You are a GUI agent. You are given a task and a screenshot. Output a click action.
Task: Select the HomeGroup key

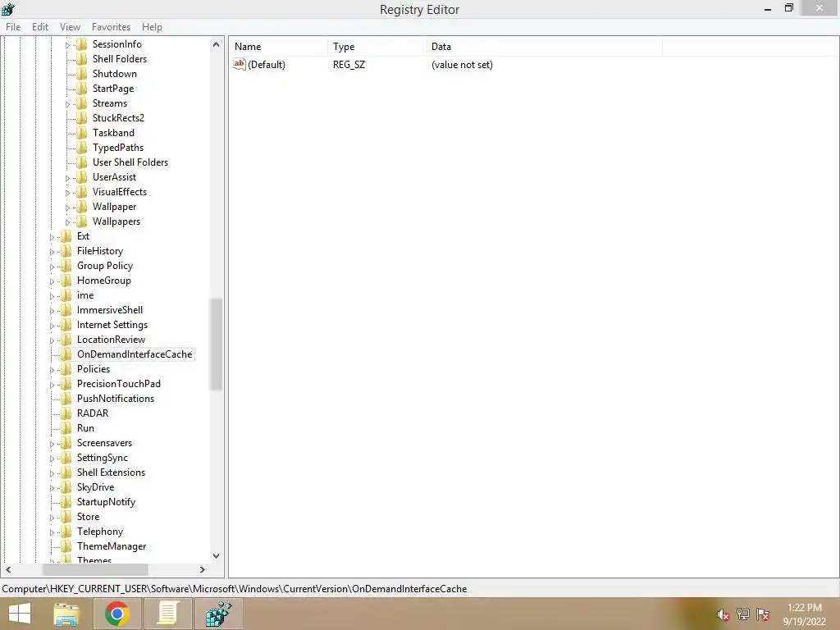pyautogui.click(x=103, y=281)
